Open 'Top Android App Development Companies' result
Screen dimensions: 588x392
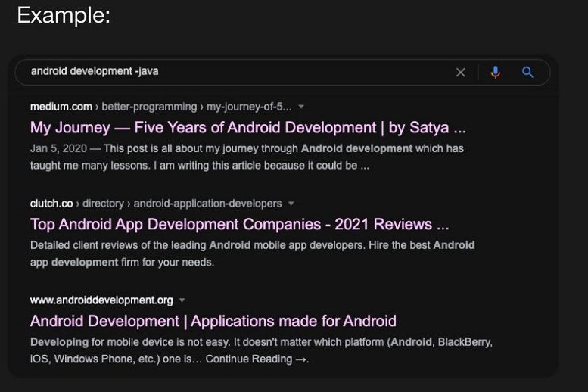pyautogui.click(x=239, y=224)
